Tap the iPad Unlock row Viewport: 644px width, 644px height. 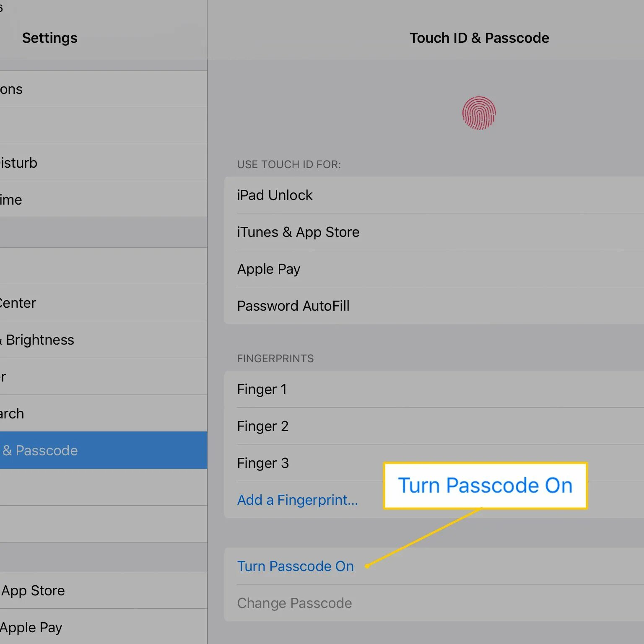[x=275, y=195]
